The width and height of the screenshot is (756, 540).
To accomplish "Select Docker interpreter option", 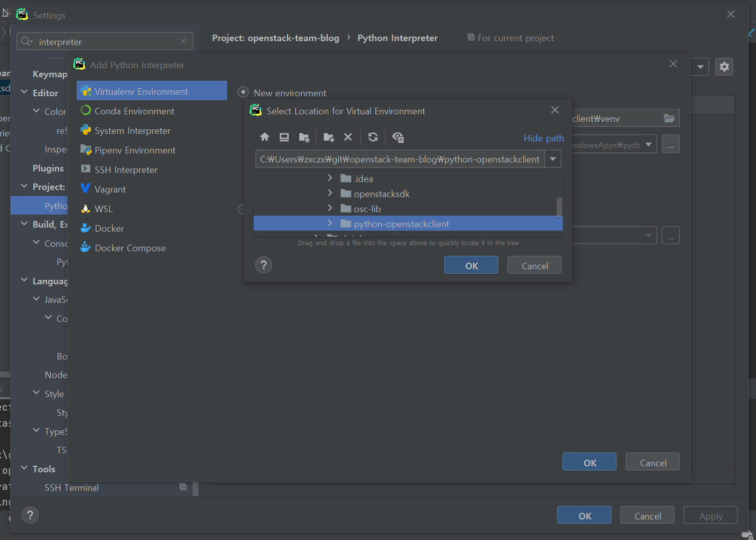I will [152, 228].
